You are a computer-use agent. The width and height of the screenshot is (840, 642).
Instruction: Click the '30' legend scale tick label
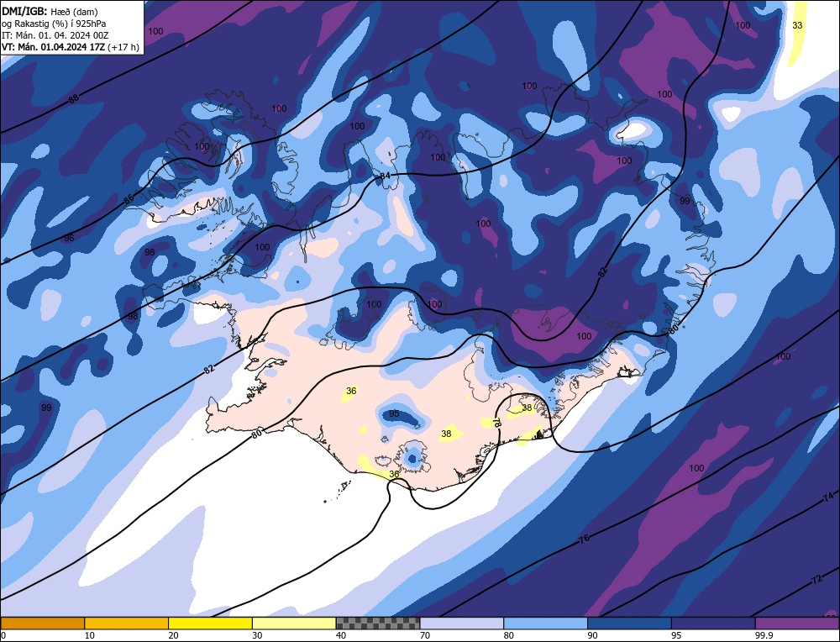pyautogui.click(x=257, y=635)
